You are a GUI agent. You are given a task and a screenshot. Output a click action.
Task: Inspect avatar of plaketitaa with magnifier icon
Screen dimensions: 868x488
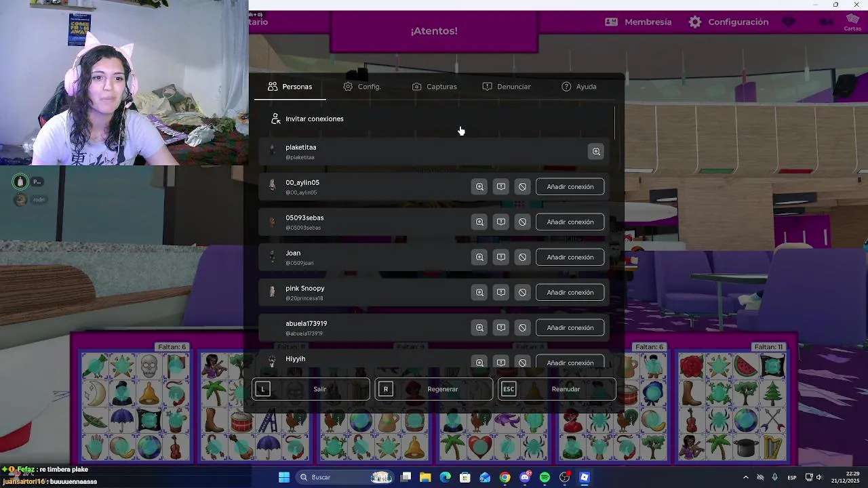click(x=596, y=152)
